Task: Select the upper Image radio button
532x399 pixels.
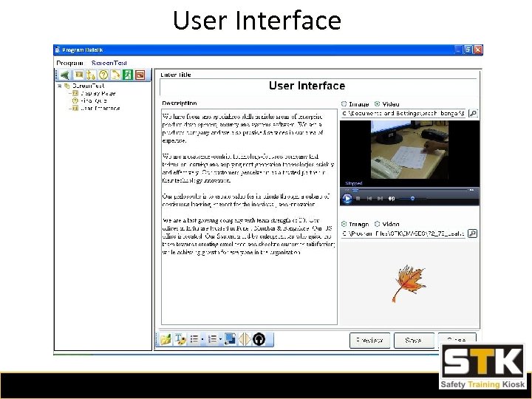Action: click(x=344, y=104)
